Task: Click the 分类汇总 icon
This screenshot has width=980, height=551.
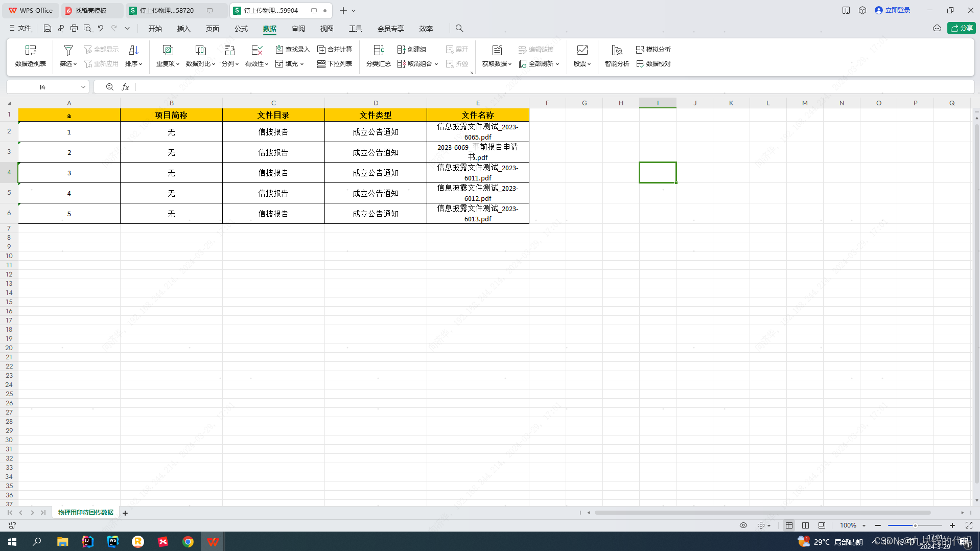Action: click(x=378, y=55)
